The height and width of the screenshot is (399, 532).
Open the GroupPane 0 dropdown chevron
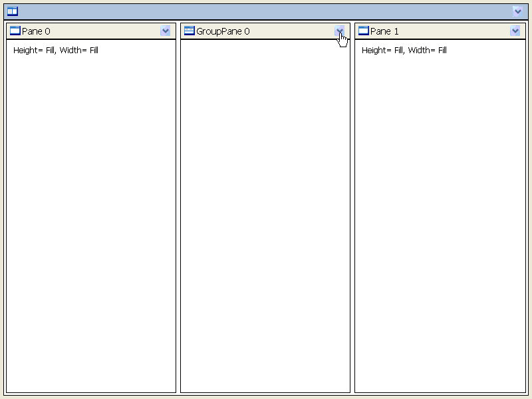[x=340, y=31]
